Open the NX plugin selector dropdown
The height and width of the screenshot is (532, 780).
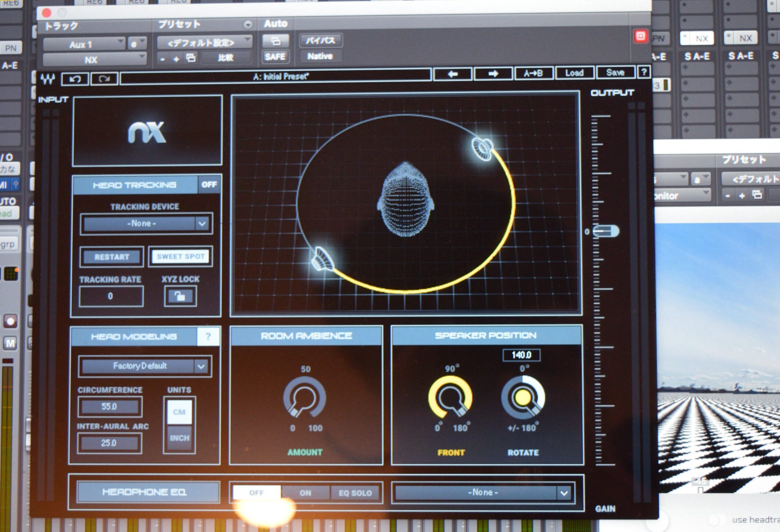coord(95,60)
